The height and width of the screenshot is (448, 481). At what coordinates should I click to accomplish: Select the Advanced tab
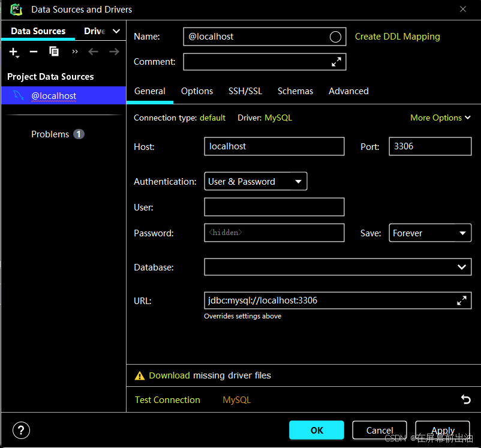point(348,91)
